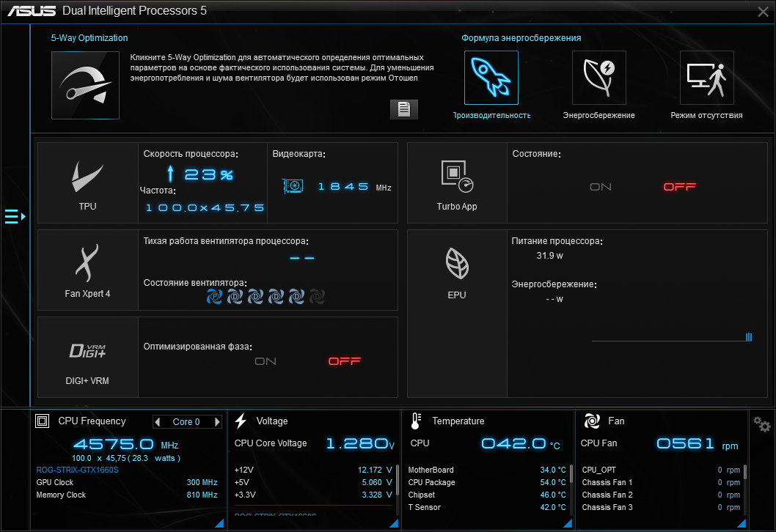Expand the Voltage panel corner

[x=394, y=523]
